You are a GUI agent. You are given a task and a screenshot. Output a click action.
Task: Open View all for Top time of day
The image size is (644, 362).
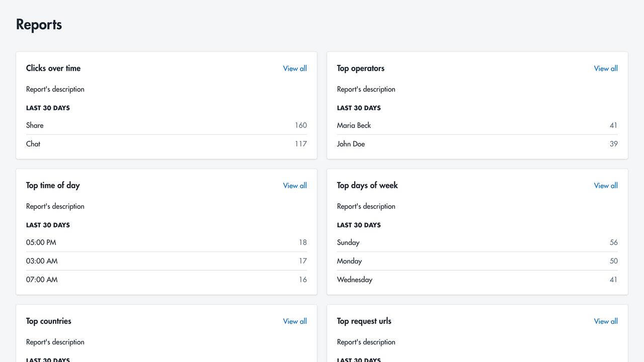click(x=295, y=186)
